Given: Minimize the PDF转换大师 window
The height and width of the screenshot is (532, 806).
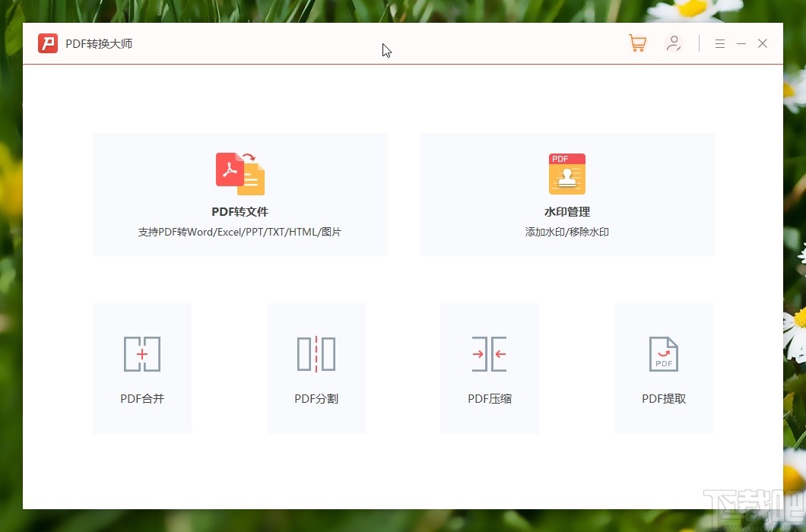Looking at the screenshot, I should pyautogui.click(x=741, y=43).
